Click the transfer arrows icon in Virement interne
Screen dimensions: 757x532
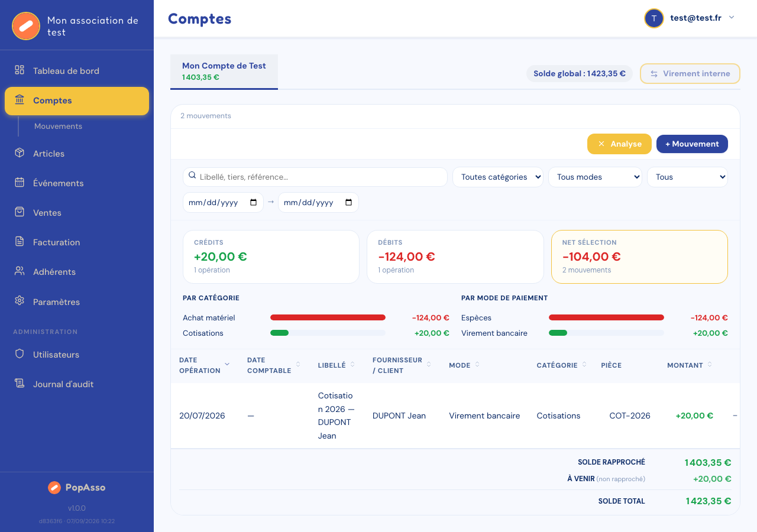654,74
